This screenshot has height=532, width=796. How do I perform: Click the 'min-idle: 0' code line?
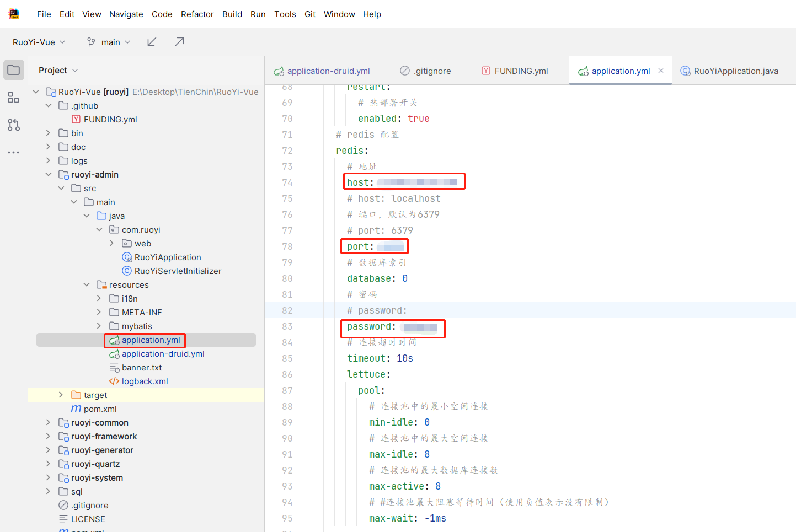399,422
